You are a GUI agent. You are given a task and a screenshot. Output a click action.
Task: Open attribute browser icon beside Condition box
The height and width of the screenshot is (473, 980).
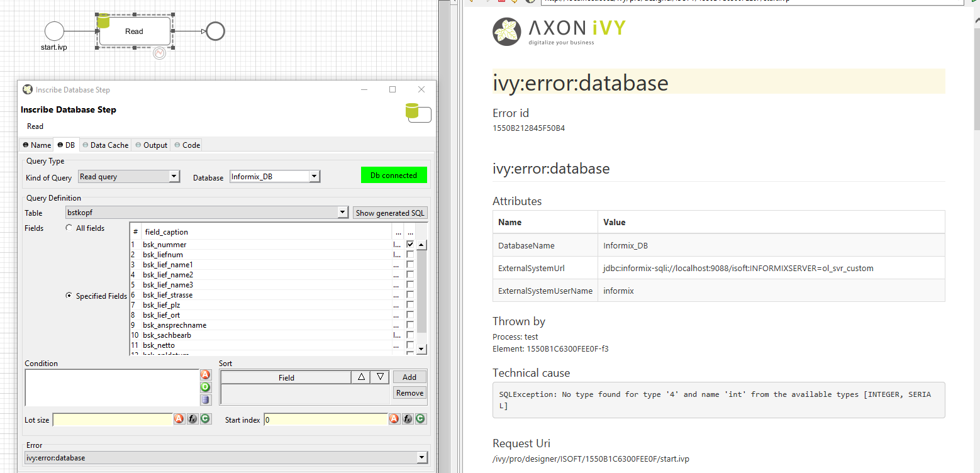point(206,374)
